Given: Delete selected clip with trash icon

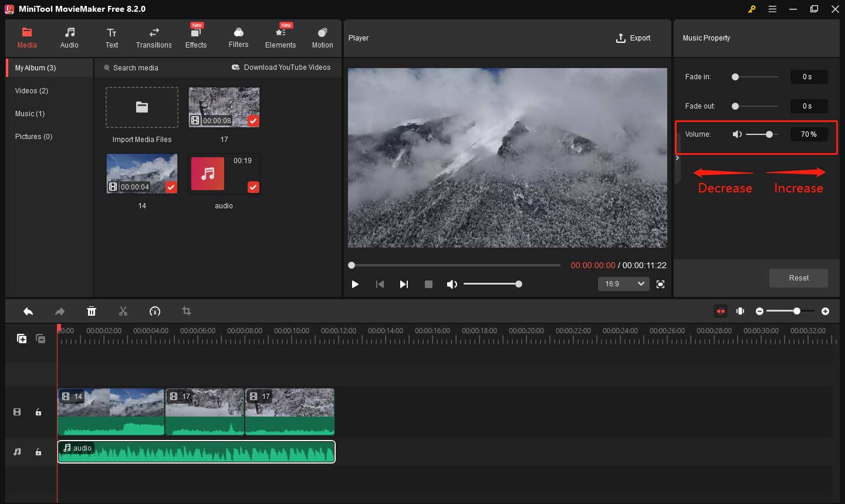Looking at the screenshot, I should coord(92,311).
